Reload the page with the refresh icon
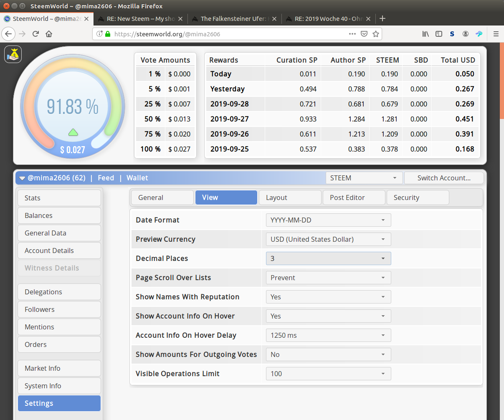 pos(35,34)
